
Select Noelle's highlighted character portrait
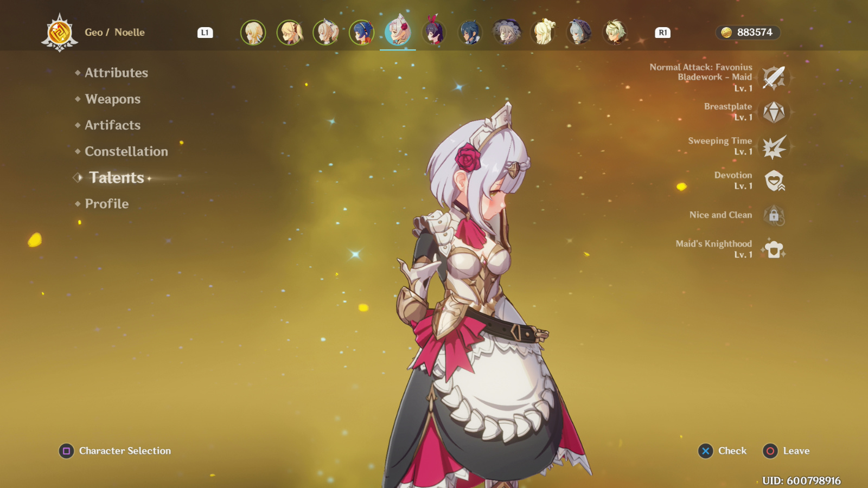(398, 31)
